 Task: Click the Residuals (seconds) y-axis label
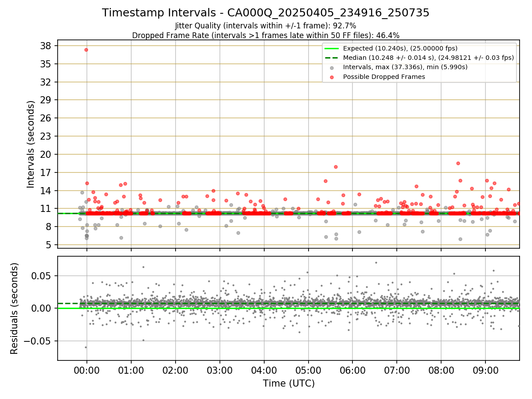15,308
